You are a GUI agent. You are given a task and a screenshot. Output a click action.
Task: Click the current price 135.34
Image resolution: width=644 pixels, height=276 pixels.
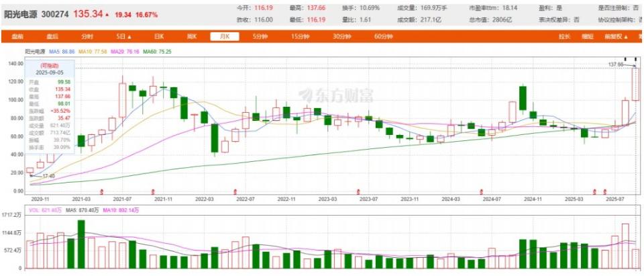click(x=88, y=13)
